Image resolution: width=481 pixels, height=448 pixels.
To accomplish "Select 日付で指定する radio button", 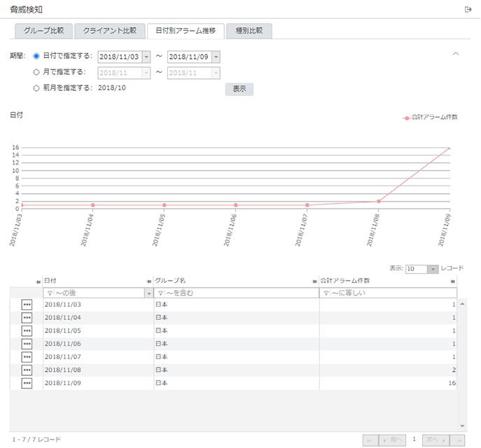I will point(36,56).
